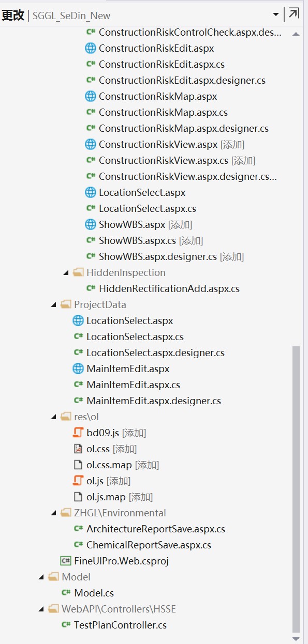Click the globe icon beside ShowWBS.aspx
This screenshot has width=308, height=644.
pos(91,224)
